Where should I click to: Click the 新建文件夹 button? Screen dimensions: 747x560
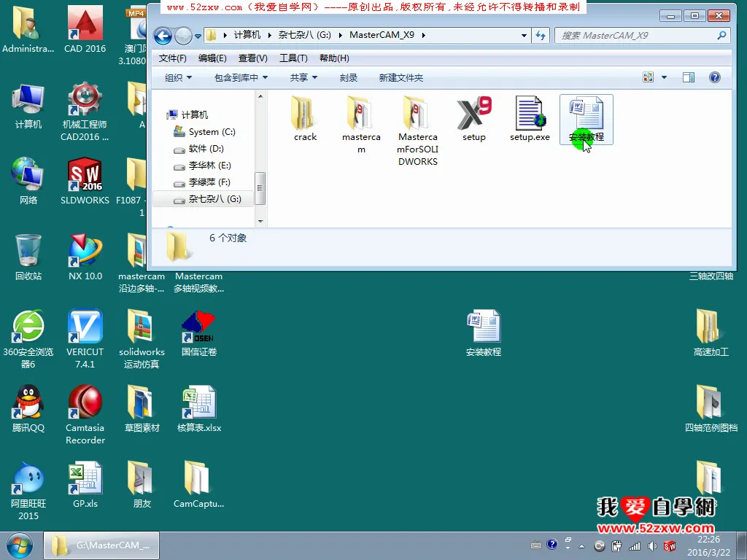[x=400, y=77]
